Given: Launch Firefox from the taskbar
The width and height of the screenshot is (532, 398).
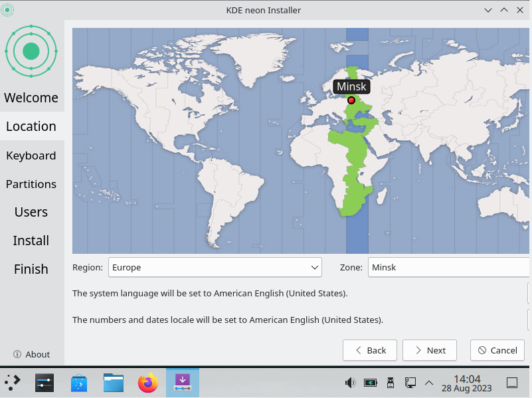Looking at the screenshot, I should pos(148,383).
